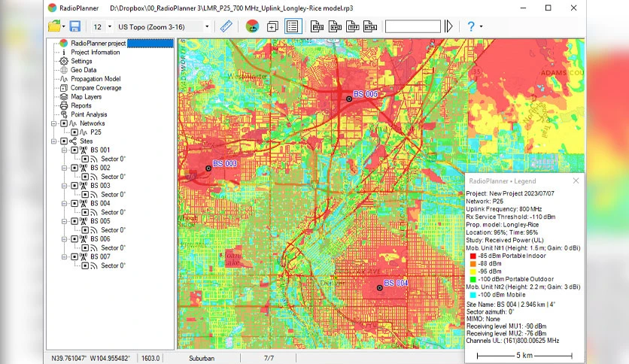Screen dimensions: 629x364
Task: Uncheck the BS 003 site checkbox
Action: (x=74, y=186)
